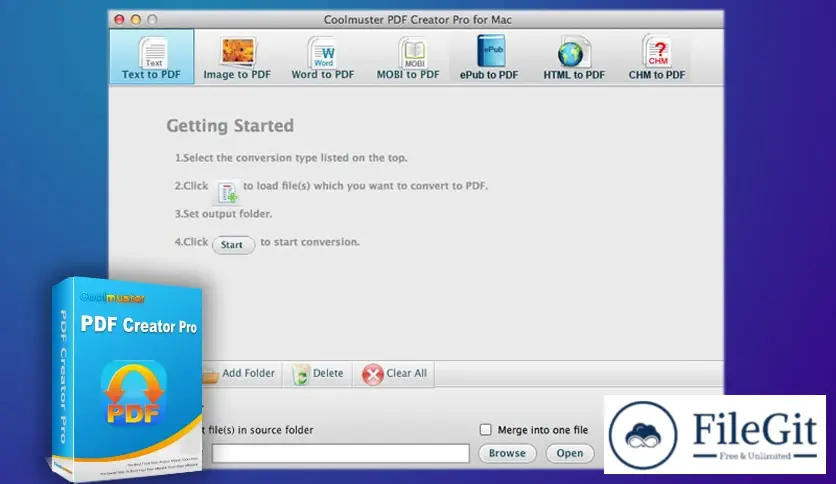
Task: Minimize the window with the yellow button
Action: (136, 20)
